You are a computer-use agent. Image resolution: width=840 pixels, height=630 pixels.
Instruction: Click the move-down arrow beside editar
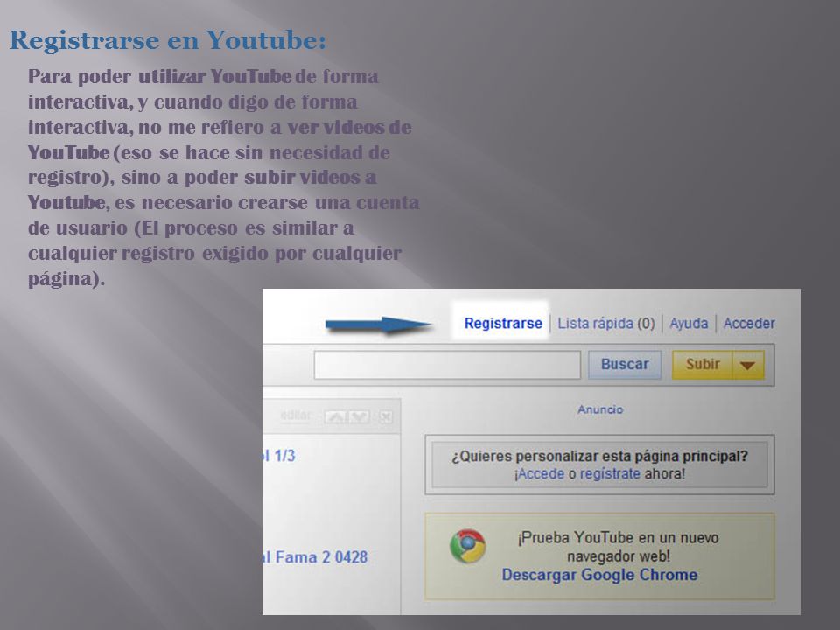359,416
